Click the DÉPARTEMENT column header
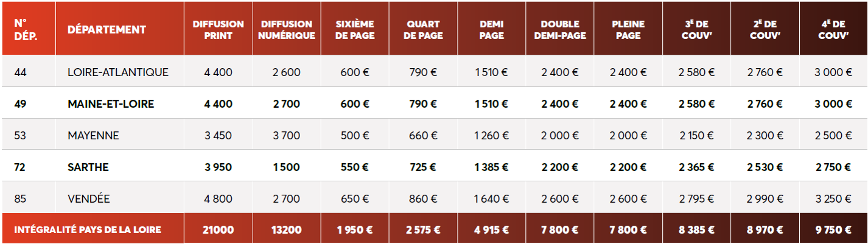This screenshot has width=868, height=244. pos(107,29)
